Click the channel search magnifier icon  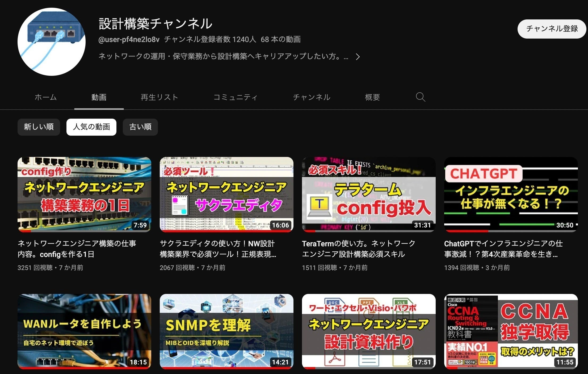click(x=420, y=97)
